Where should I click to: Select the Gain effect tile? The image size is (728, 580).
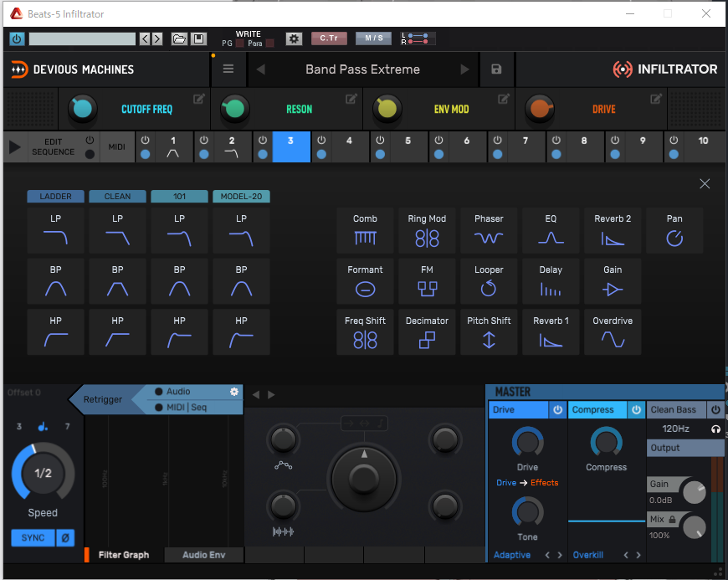coord(613,281)
